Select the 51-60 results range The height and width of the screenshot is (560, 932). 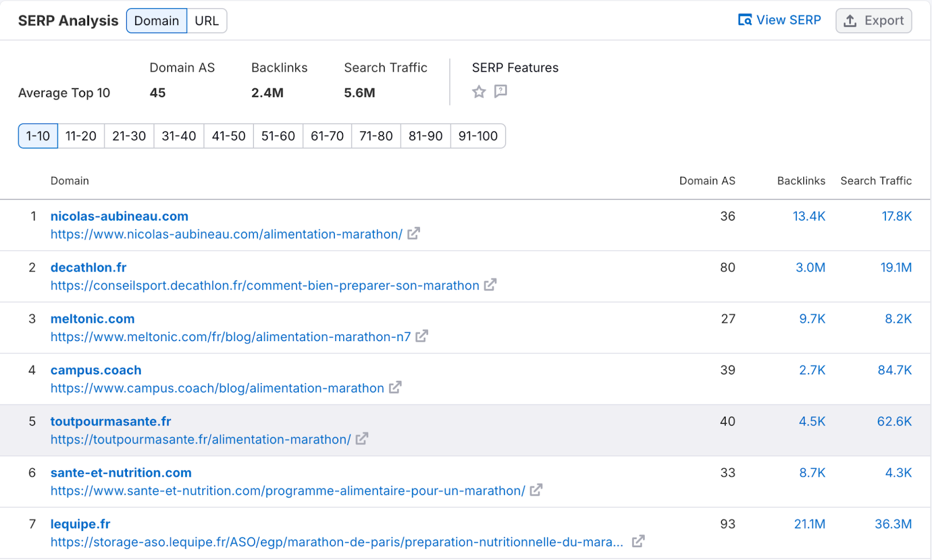[278, 136]
